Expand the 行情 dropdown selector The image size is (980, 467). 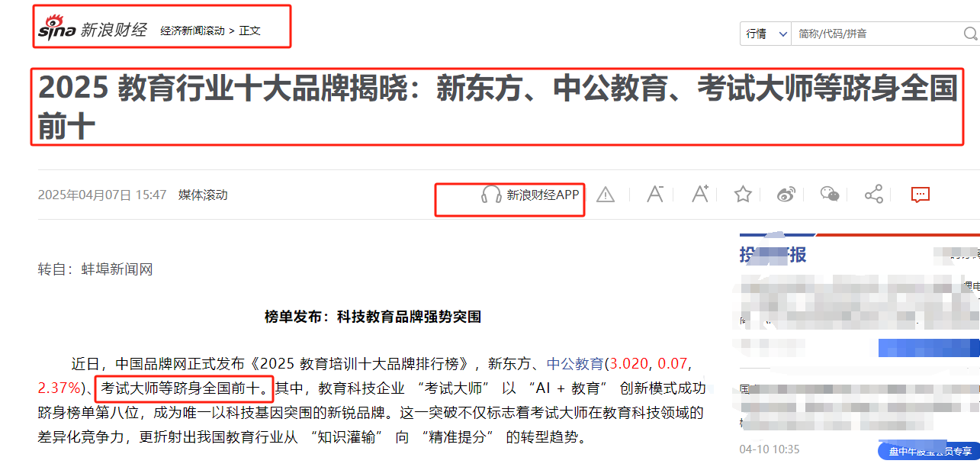pyautogui.click(x=766, y=34)
